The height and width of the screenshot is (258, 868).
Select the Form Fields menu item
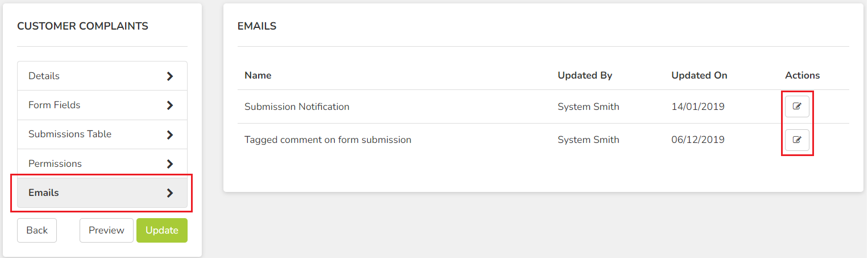coord(102,105)
